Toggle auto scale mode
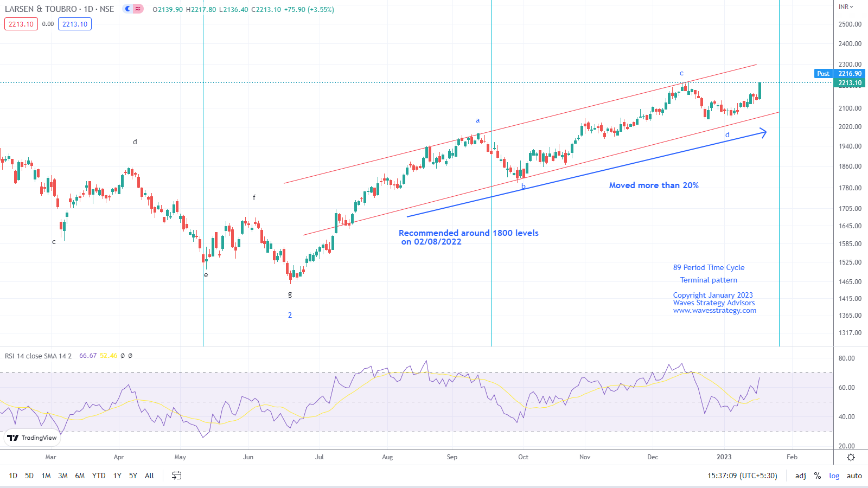This screenshot has width=868, height=488. (854, 476)
